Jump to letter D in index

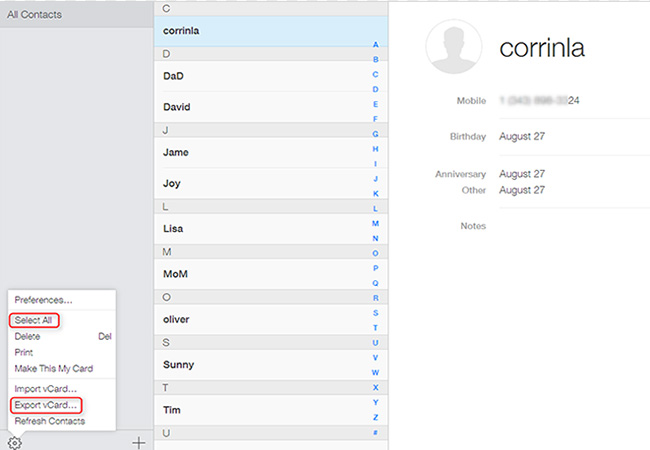tap(376, 90)
